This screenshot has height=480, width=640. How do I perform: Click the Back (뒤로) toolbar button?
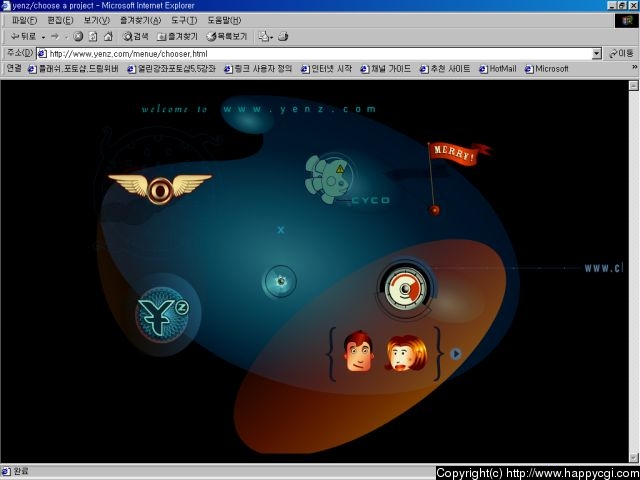23,37
